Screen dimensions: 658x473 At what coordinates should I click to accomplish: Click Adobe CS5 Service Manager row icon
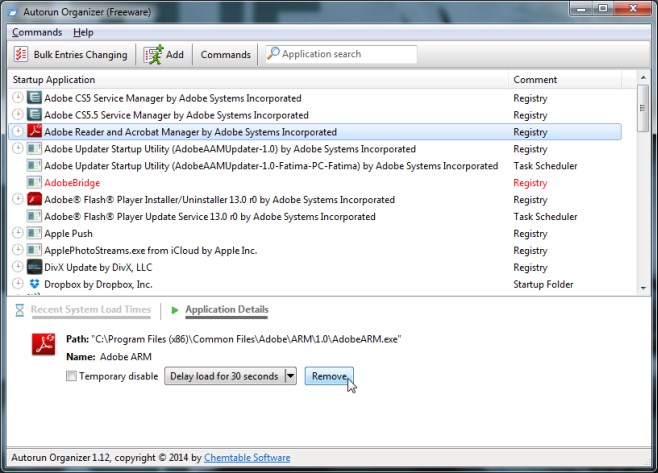pos(34,98)
